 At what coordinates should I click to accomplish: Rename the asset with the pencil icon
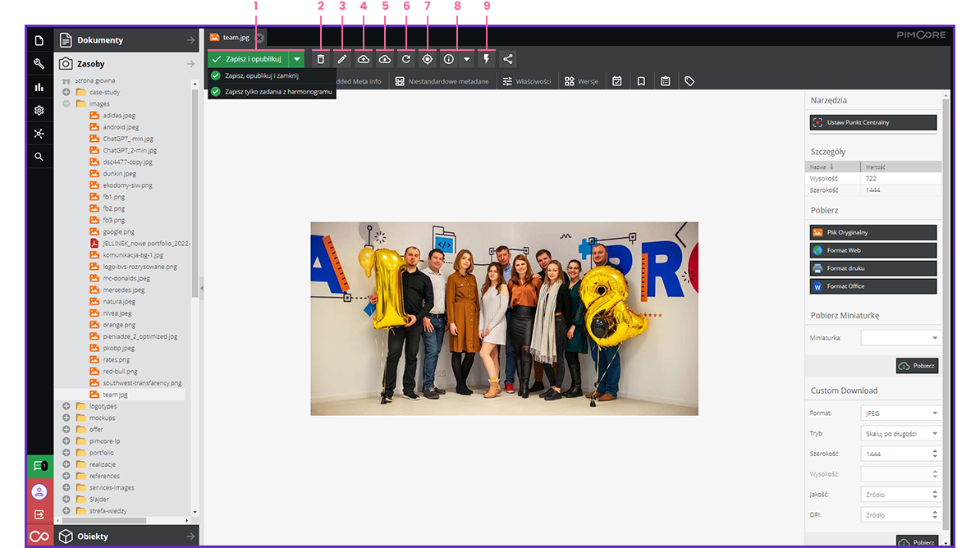click(x=341, y=58)
